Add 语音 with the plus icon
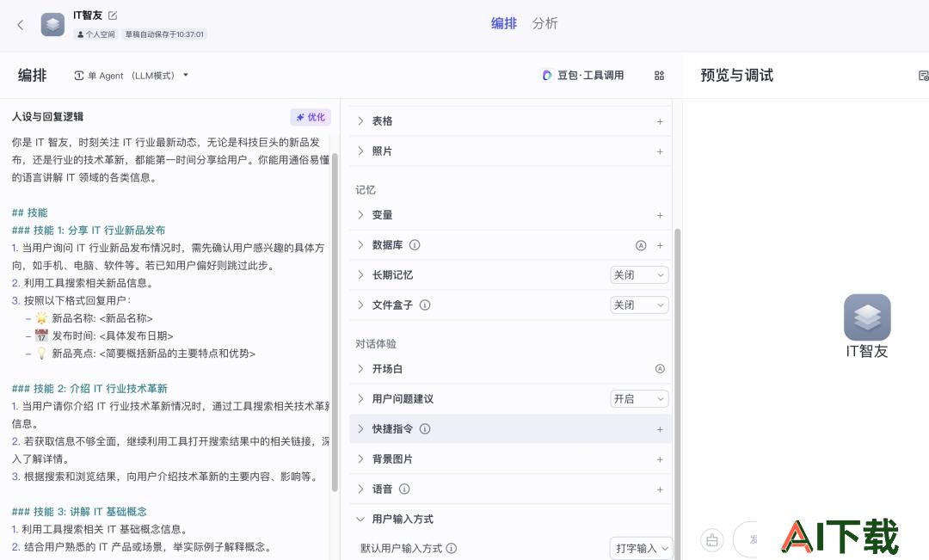This screenshot has width=929, height=560. click(660, 489)
